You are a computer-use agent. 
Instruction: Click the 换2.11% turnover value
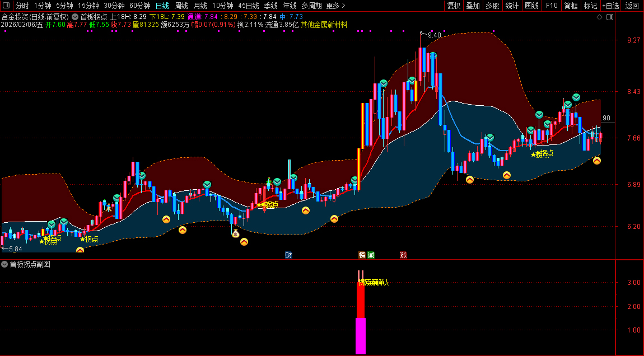(x=250, y=25)
